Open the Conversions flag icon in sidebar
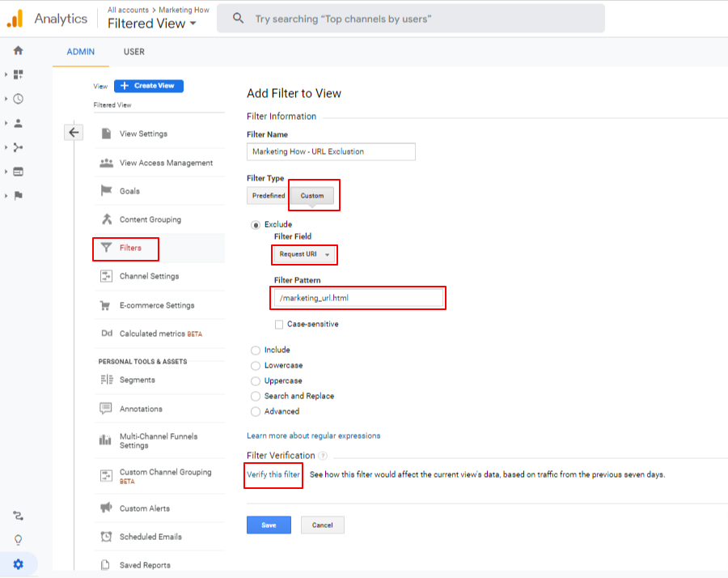Viewport: 728px width, 578px height. (x=18, y=196)
